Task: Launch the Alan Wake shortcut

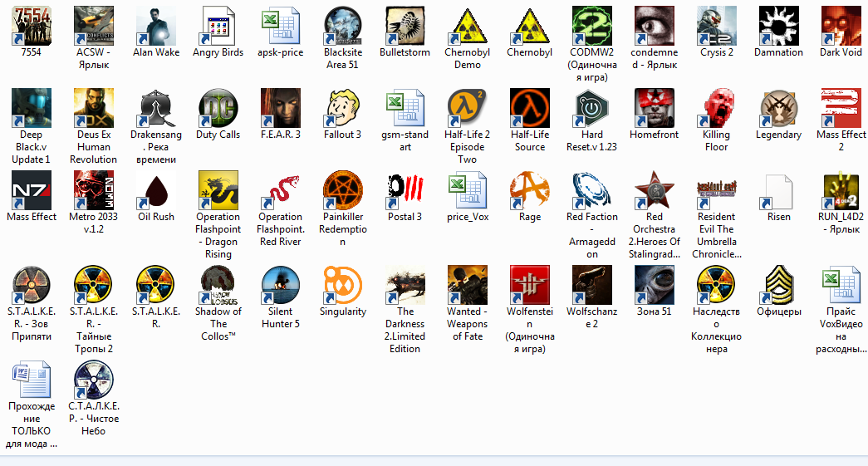Action: coord(156,26)
